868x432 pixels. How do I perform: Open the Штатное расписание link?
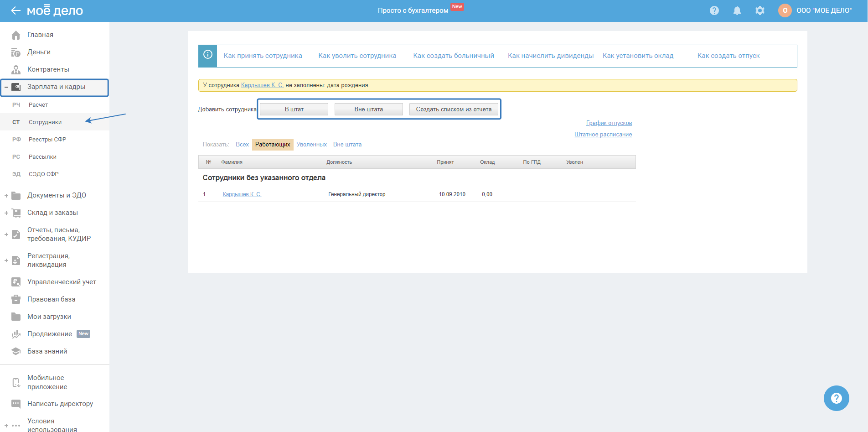tap(603, 135)
